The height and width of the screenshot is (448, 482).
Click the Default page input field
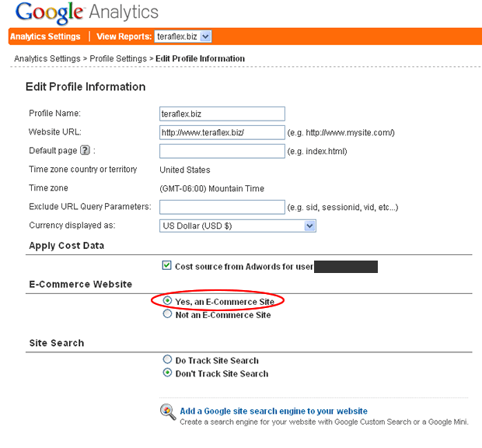click(x=222, y=151)
